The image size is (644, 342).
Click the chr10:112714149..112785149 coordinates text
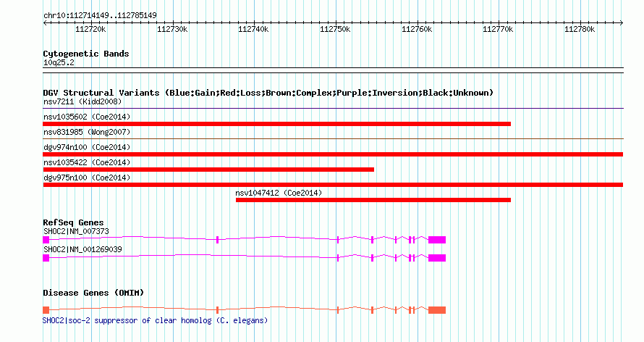click(x=100, y=16)
